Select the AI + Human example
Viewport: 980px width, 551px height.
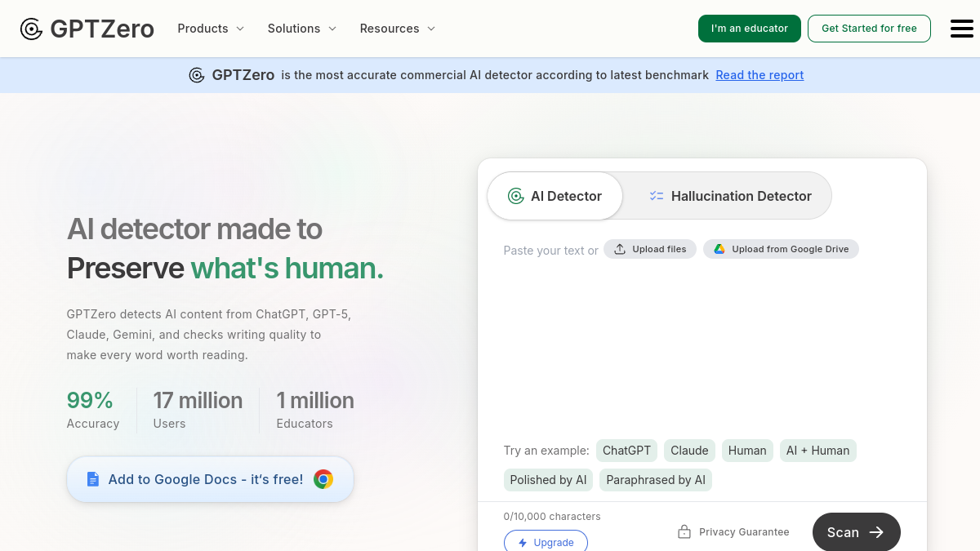(x=817, y=451)
